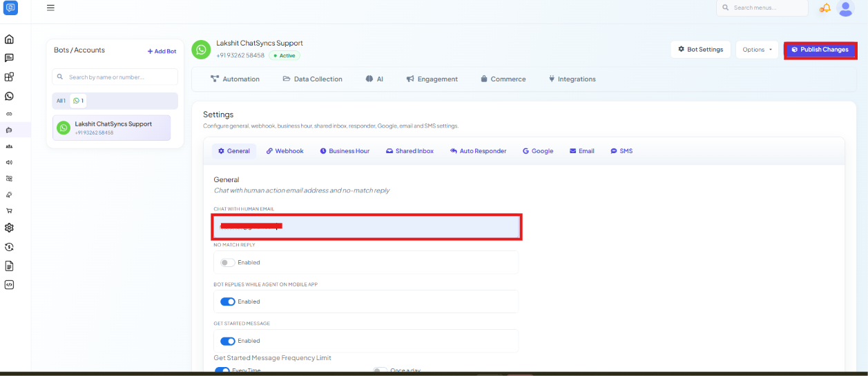Switch to the Email tab
This screenshot has width=868, height=376.
click(582, 151)
